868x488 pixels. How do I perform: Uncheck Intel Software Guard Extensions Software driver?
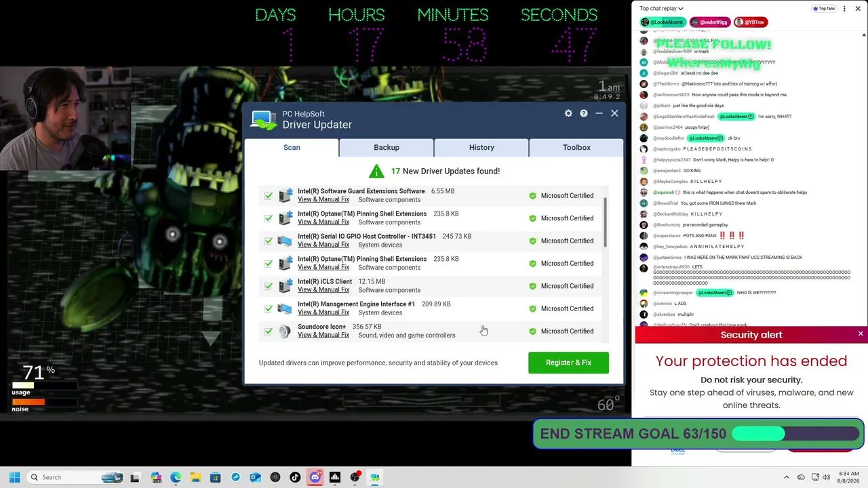[269, 196]
